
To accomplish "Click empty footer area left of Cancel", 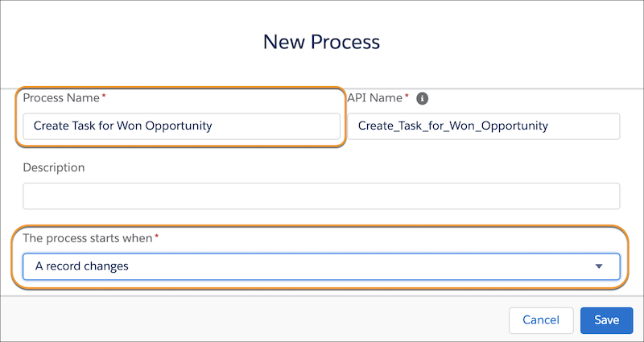I will pos(254,320).
